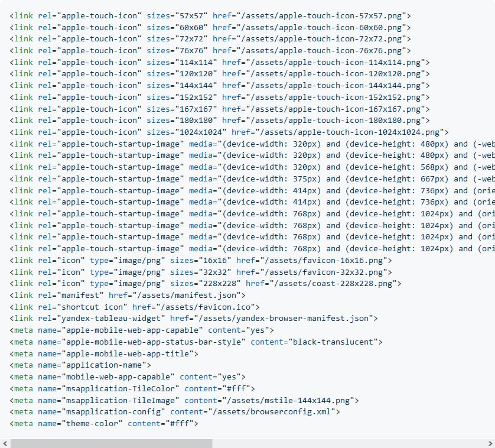This screenshot has height=448, width=495.
Task: Click the msapplication-TileImage mstile-144x144 line
Action: pos(184,400)
